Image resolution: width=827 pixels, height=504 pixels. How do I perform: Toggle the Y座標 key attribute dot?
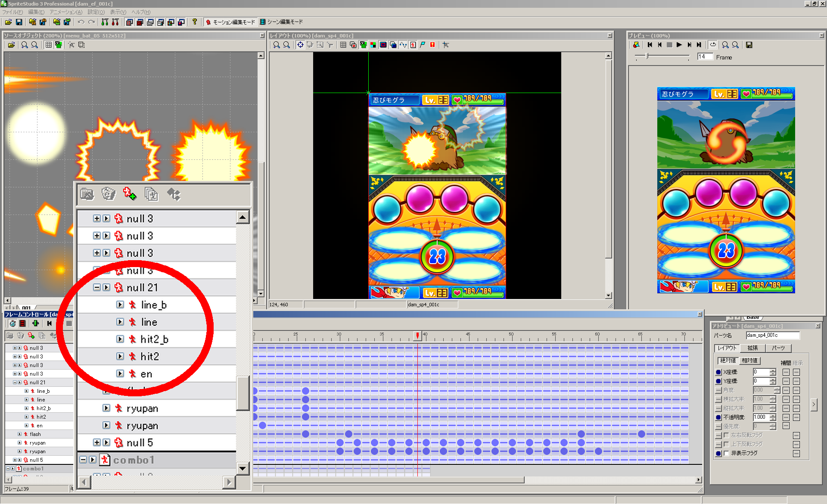click(718, 381)
